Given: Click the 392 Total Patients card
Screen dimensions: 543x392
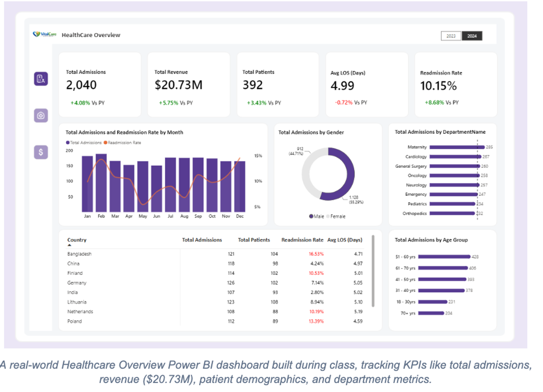Looking at the screenshot, I should [x=278, y=85].
